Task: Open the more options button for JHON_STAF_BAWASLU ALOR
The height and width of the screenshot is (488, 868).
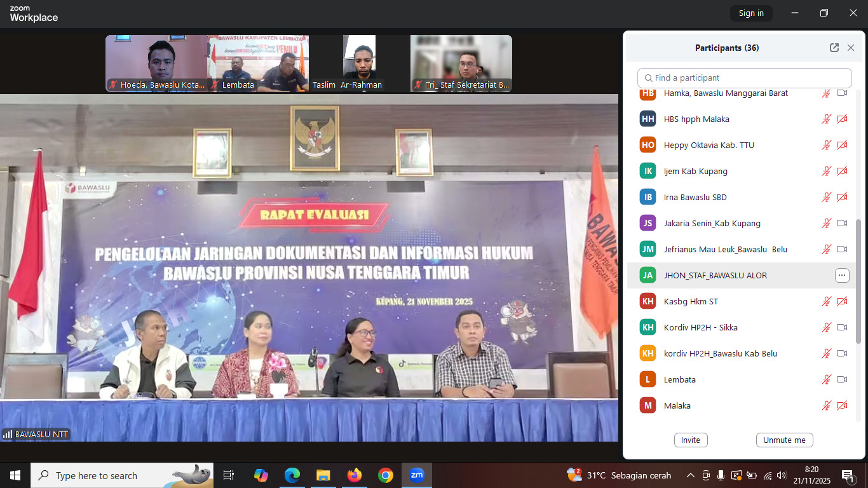Action: [842, 275]
